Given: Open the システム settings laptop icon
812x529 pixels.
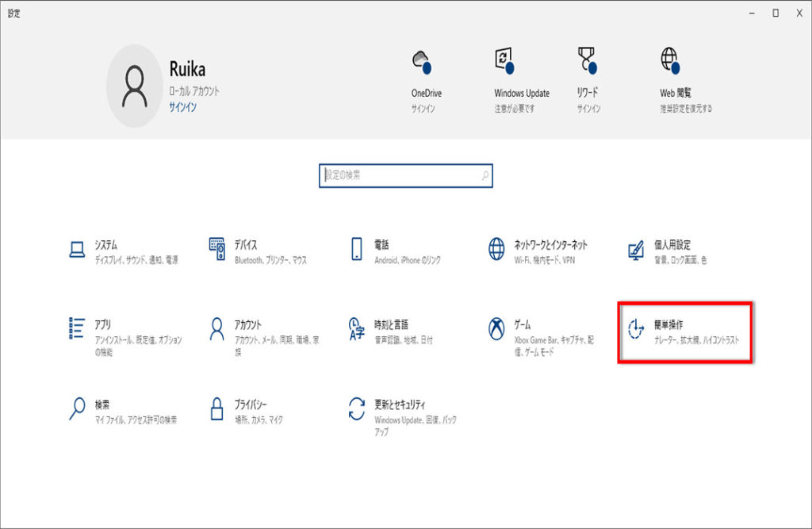Looking at the screenshot, I should click(77, 249).
